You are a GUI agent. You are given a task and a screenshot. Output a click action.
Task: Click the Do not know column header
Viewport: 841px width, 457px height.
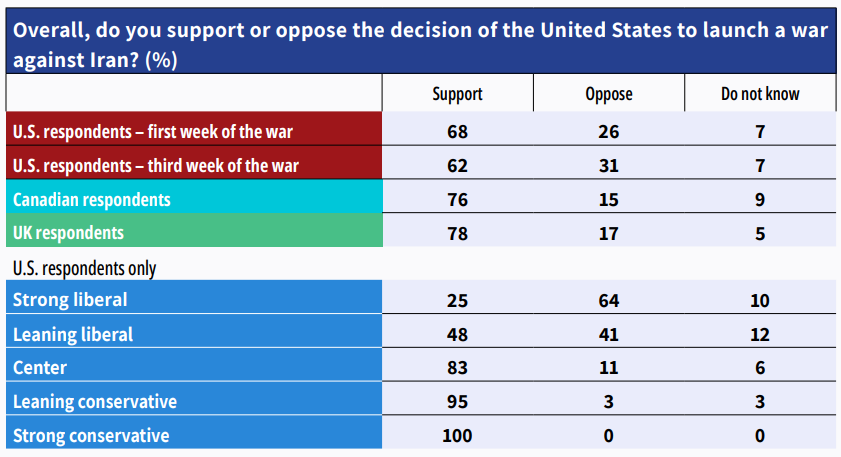(x=760, y=94)
